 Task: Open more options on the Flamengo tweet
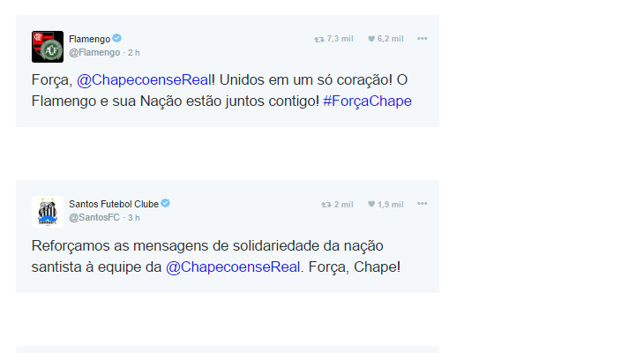(423, 39)
